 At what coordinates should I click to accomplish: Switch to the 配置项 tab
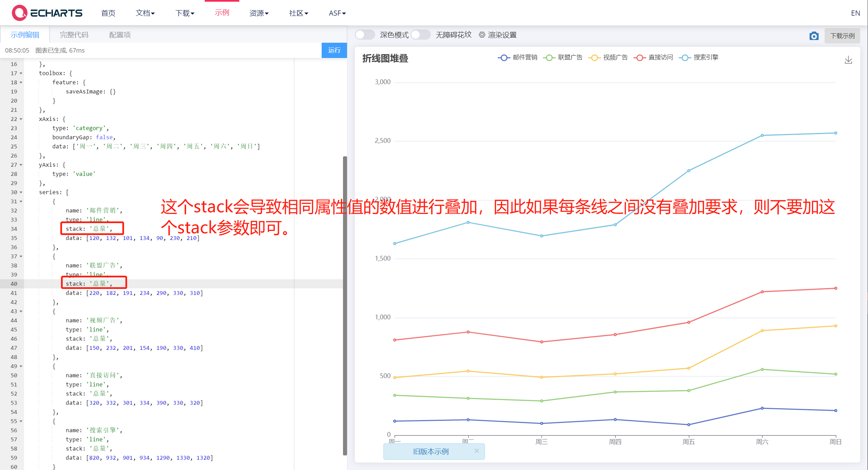pyautogui.click(x=119, y=35)
